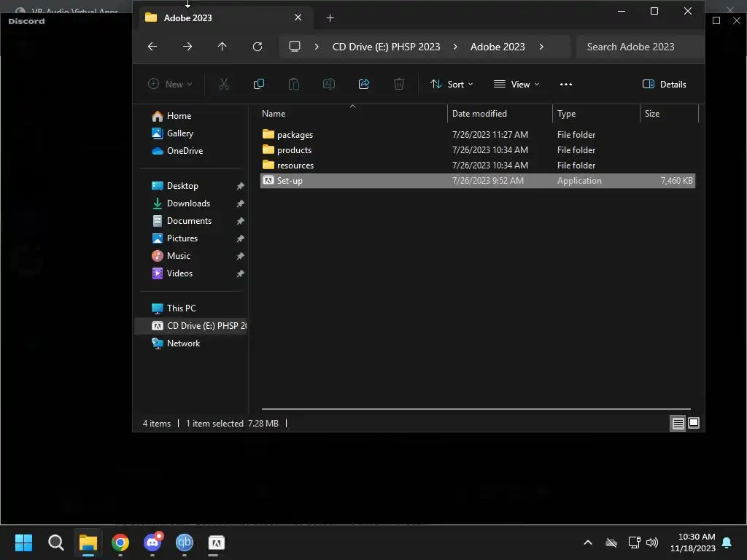This screenshot has height=560, width=747.
Task: Select the Set-up application file
Action: [477, 181]
